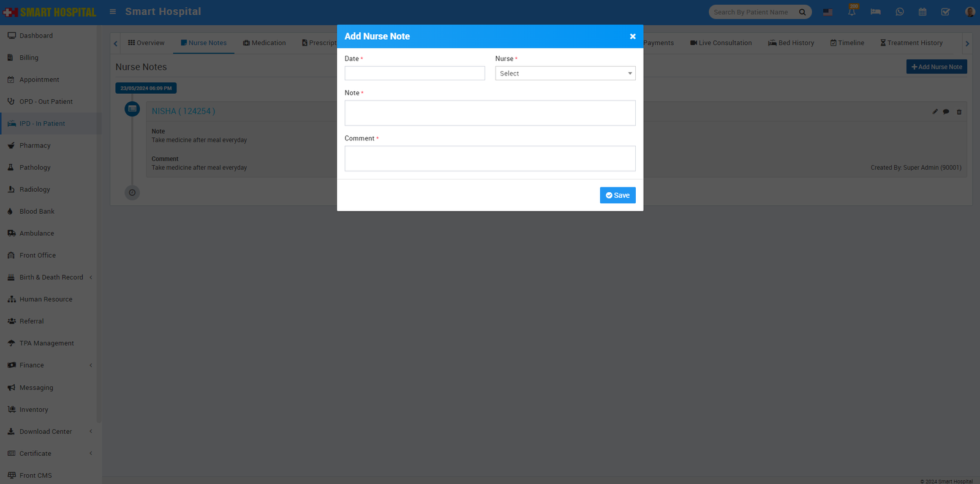Screen dimensions: 980x484
Task: Open the calendar icon in header
Action: (x=922, y=12)
